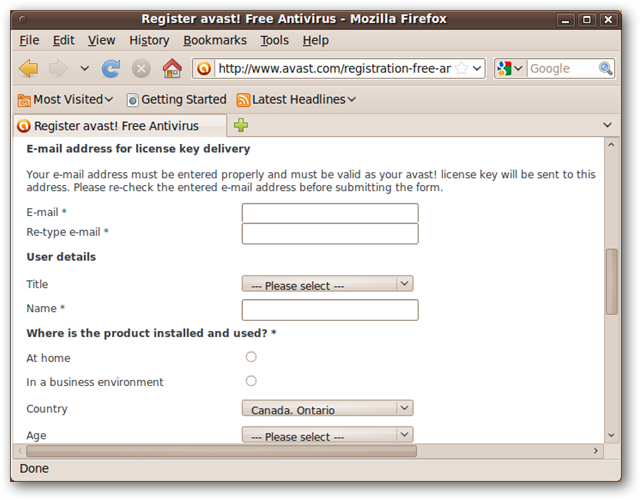Open the Age dropdown

point(327,435)
